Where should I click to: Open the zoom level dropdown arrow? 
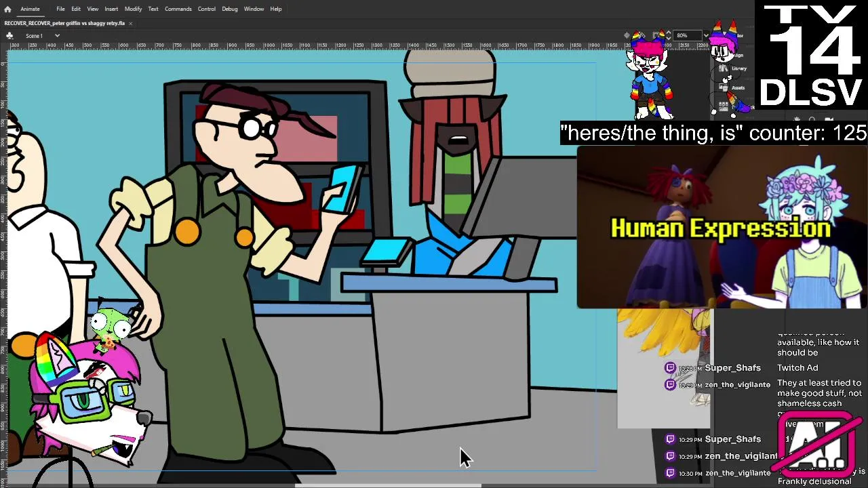pyautogui.click(x=706, y=35)
